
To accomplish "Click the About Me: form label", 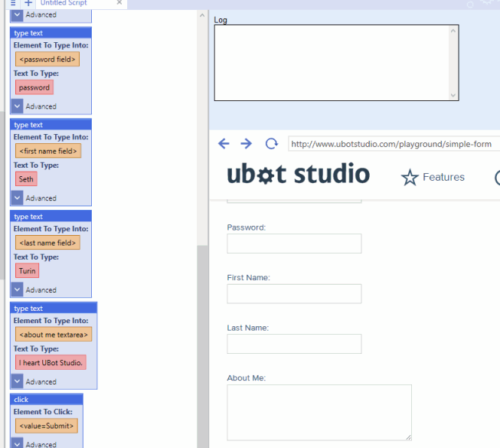I will (x=247, y=378).
